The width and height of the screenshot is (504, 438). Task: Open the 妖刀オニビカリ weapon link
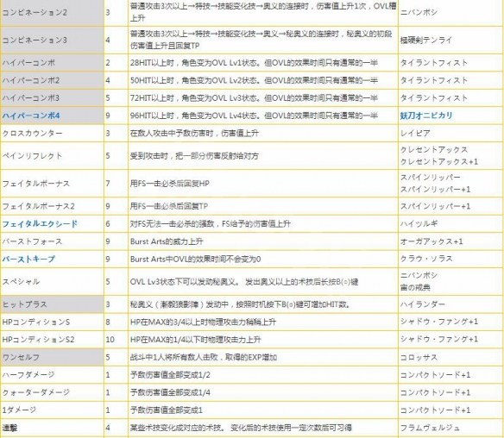(426, 116)
